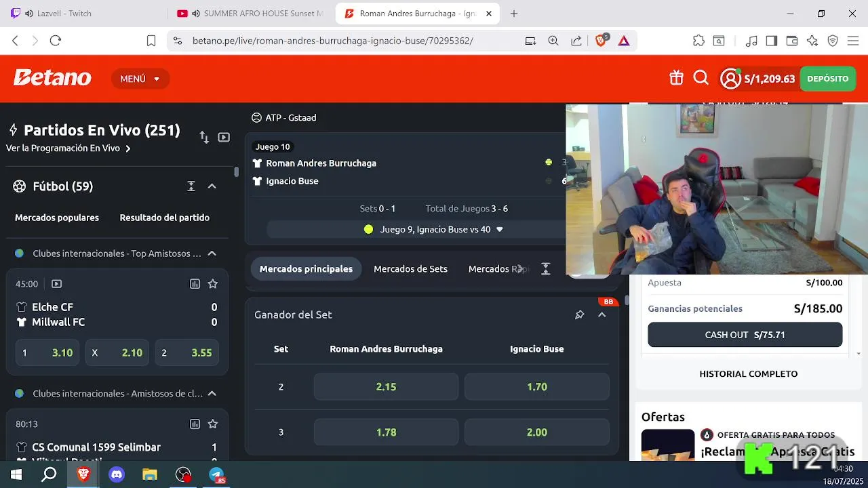Select Mercados principales tab
The width and height of the screenshot is (868, 488).
click(x=306, y=269)
